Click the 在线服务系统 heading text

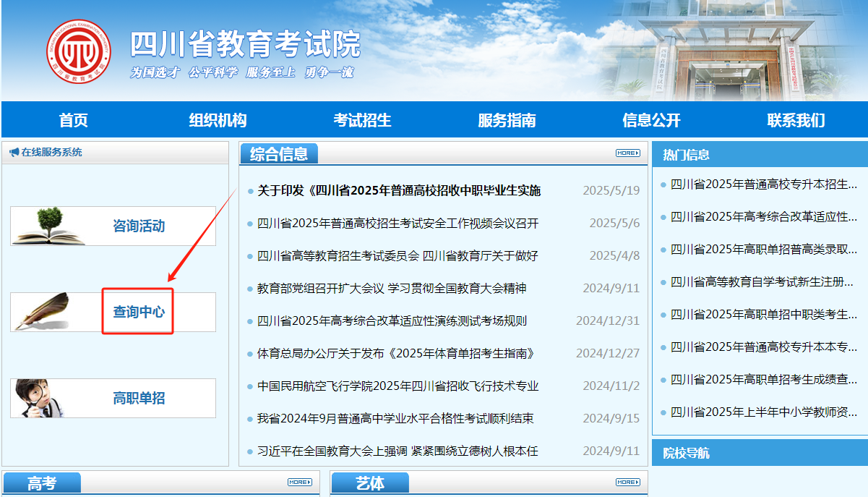point(51,153)
